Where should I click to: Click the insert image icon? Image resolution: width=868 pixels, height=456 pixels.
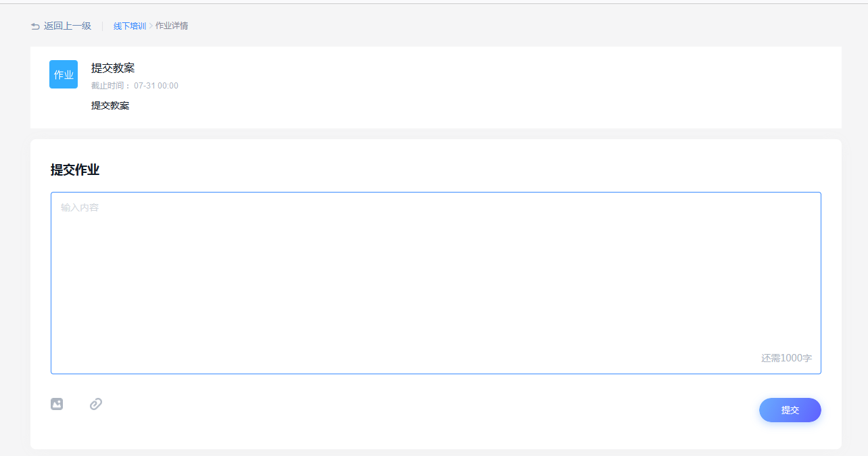coord(57,404)
